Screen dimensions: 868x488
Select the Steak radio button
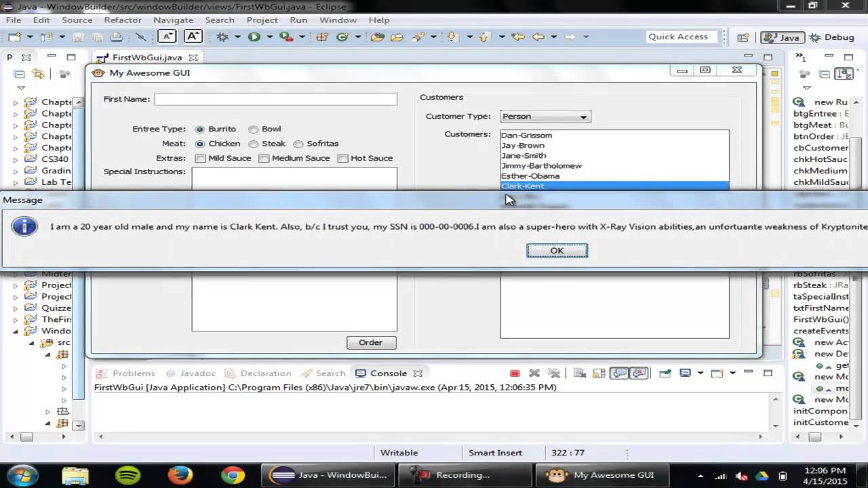pos(253,144)
